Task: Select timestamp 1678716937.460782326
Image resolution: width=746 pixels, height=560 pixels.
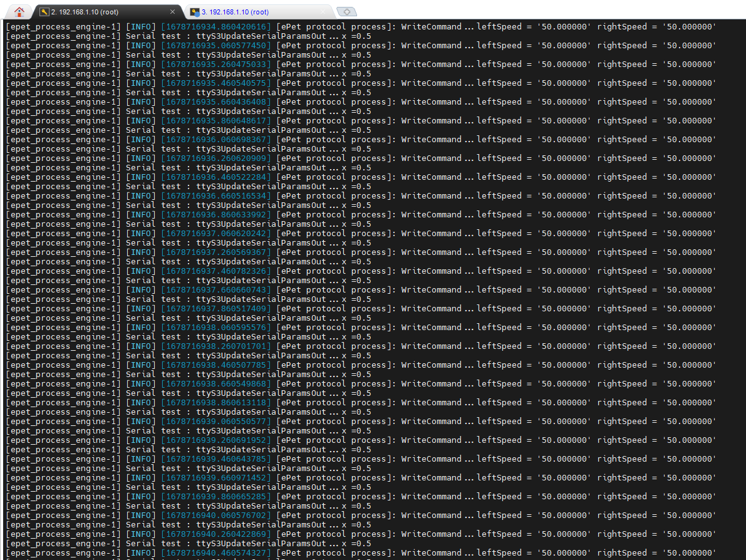Action: (x=216, y=271)
